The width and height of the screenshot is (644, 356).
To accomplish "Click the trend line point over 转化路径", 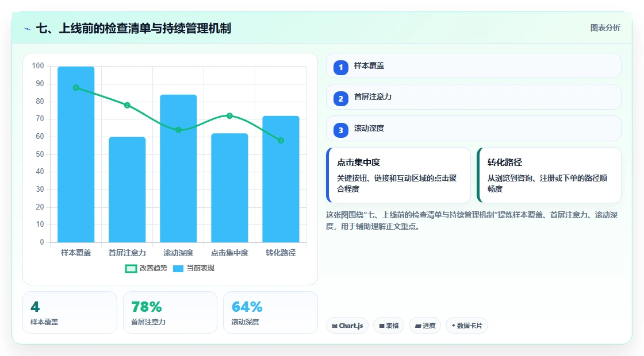I will point(281,141).
